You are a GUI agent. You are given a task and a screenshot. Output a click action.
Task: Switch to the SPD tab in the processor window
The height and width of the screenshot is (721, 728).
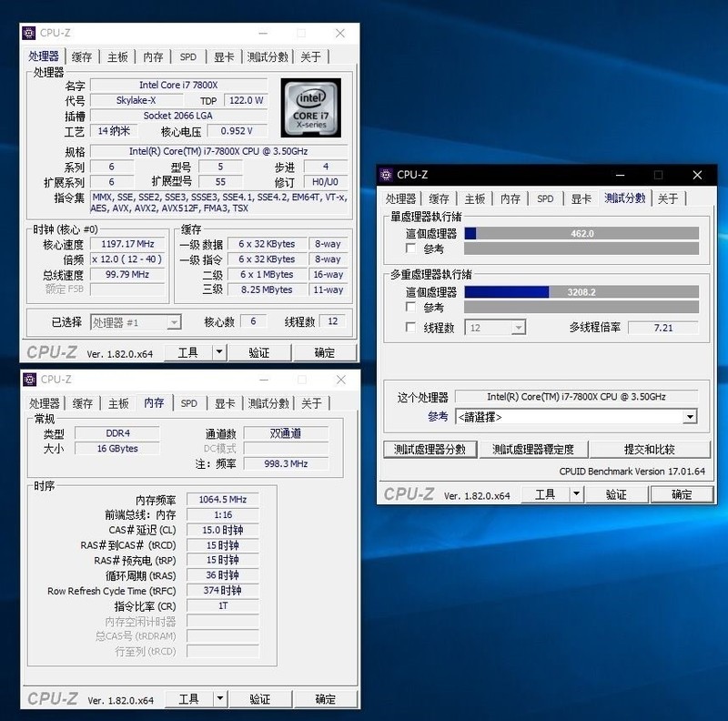pyautogui.click(x=187, y=56)
